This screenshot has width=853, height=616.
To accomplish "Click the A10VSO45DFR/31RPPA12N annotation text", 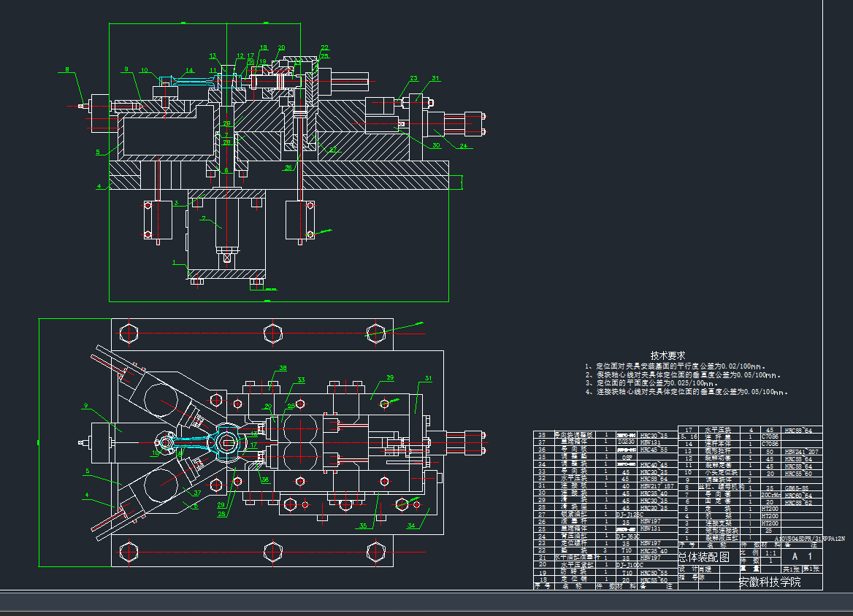I will [x=809, y=539].
